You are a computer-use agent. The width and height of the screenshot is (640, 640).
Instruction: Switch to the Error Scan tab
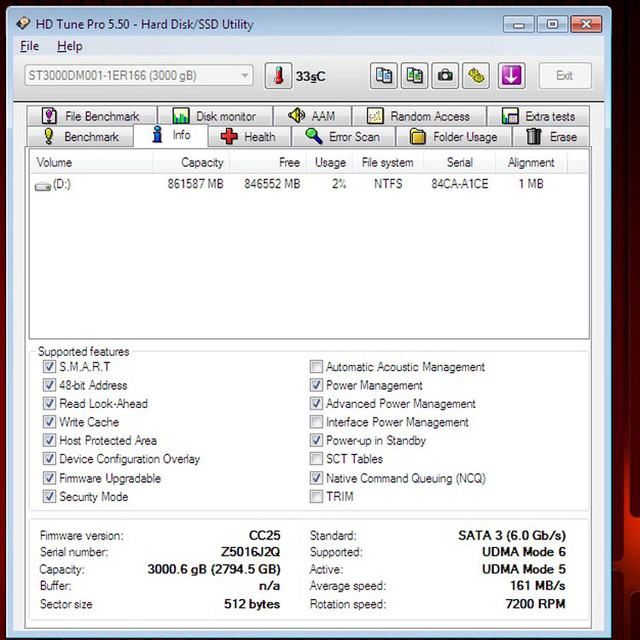tap(343, 136)
